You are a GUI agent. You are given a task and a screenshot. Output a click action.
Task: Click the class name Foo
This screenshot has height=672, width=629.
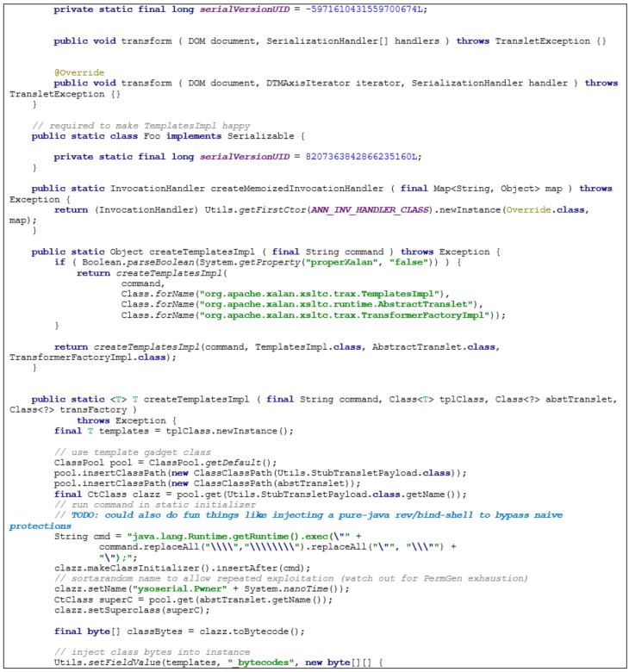[152, 136]
